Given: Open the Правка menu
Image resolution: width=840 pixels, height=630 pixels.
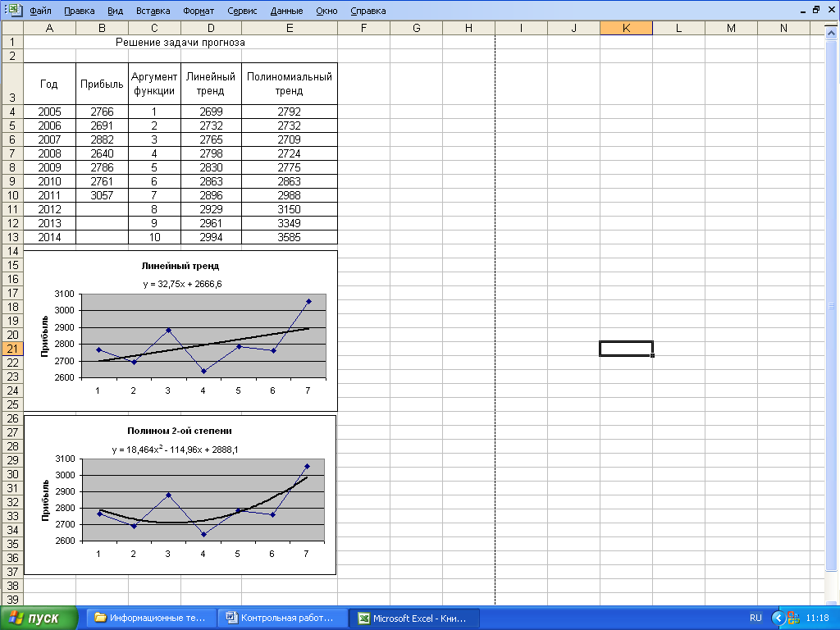Looking at the screenshot, I should 79,11.
